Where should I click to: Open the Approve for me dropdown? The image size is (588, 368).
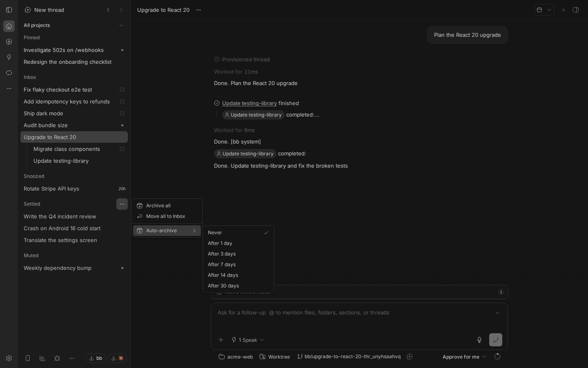point(465,357)
